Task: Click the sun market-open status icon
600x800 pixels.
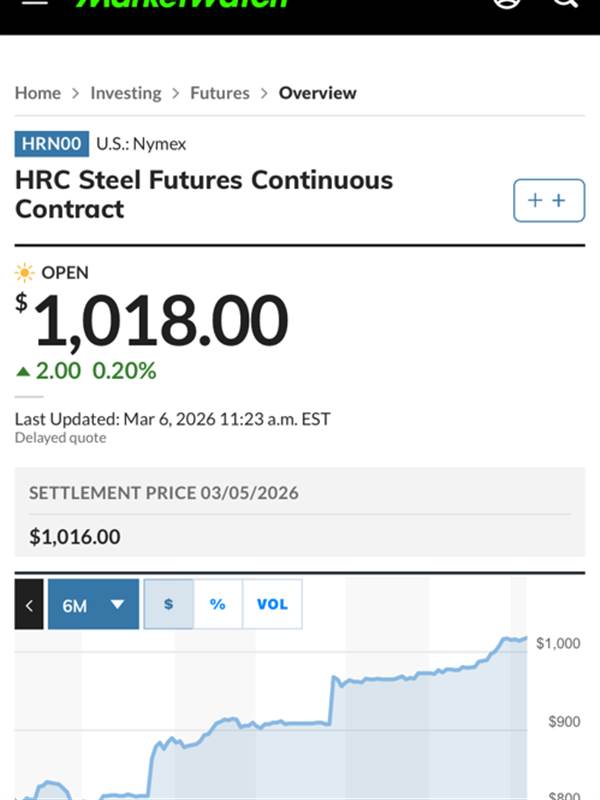Action: click(25, 273)
